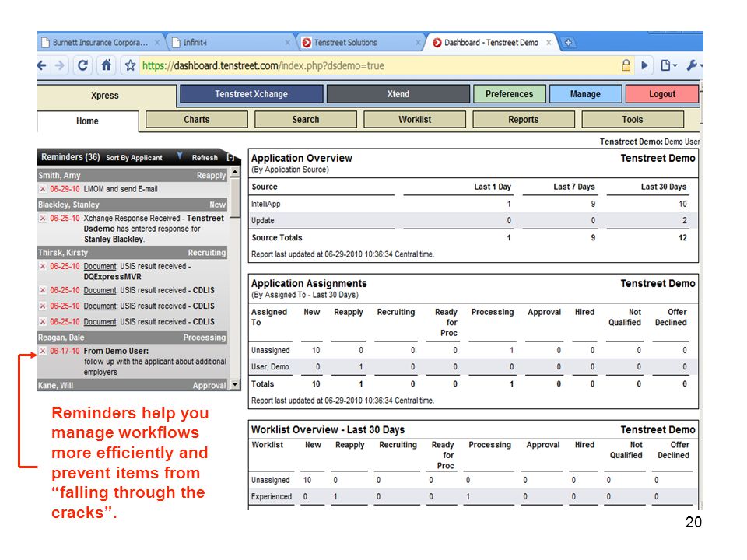This screenshot has height=560, width=747.
Task: Click Unassigned in Application Assignments
Action: tap(271, 351)
